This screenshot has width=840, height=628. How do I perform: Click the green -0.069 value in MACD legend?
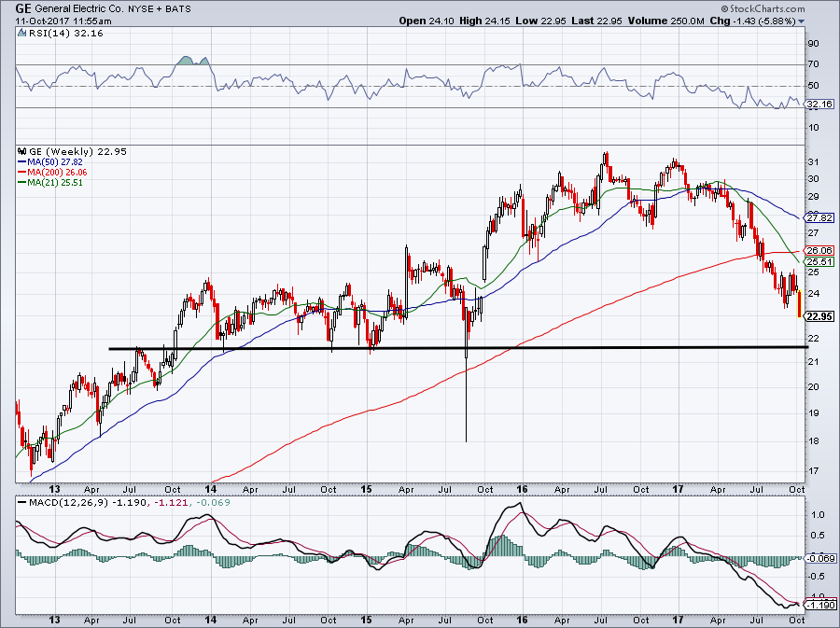pos(213,503)
